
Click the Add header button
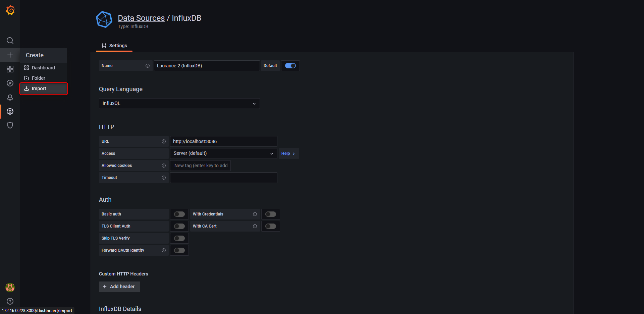(x=119, y=287)
